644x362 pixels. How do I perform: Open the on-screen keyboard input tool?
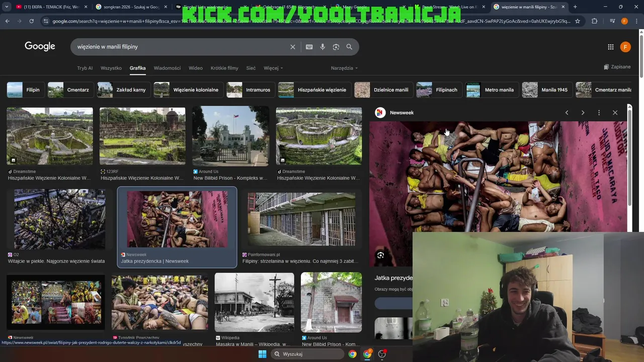click(309, 47)
